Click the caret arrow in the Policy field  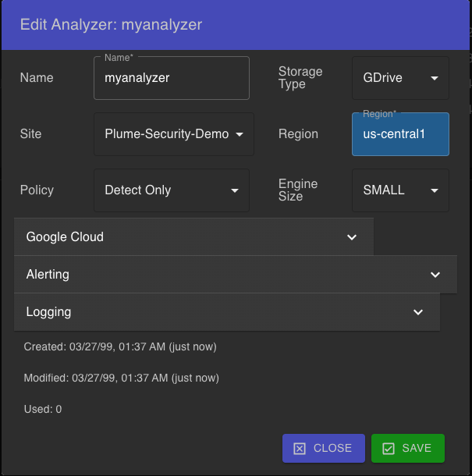coord(234,190)
